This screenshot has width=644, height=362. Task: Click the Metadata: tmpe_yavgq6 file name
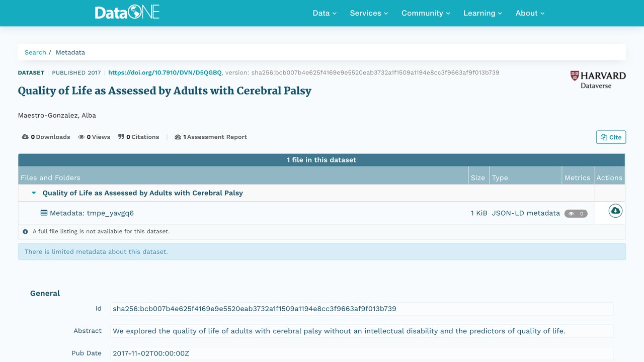click(x=92, y=213)
